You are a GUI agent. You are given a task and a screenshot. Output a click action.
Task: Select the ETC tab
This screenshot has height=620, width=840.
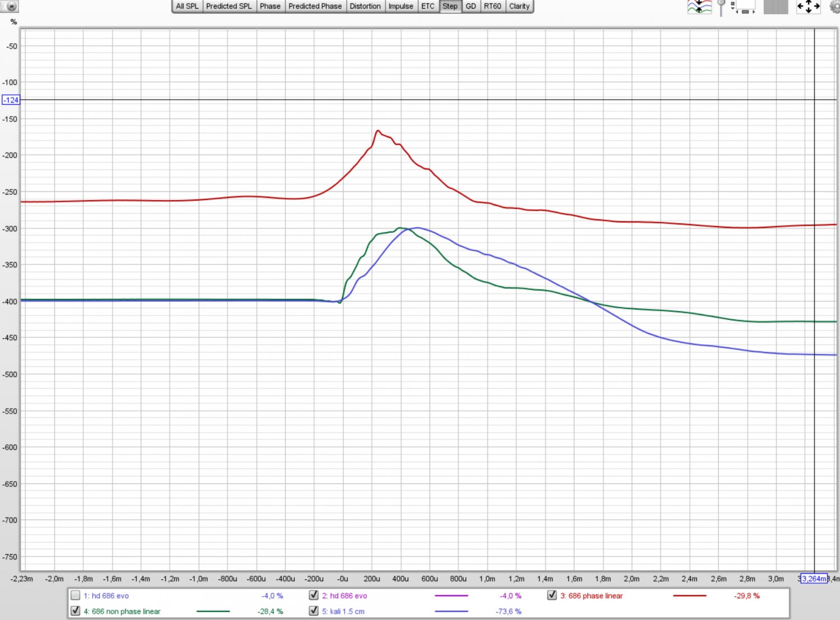(x=428, y=6)
